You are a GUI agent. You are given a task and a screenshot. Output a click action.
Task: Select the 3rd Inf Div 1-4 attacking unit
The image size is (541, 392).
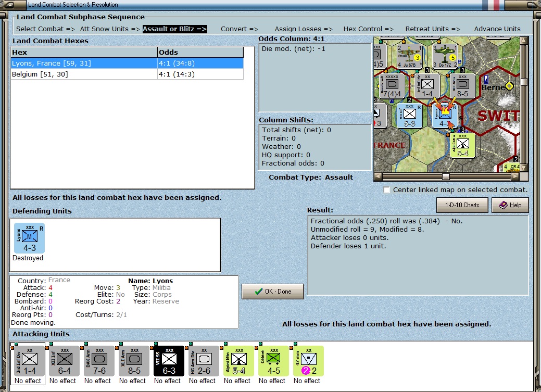click(30, 361)
